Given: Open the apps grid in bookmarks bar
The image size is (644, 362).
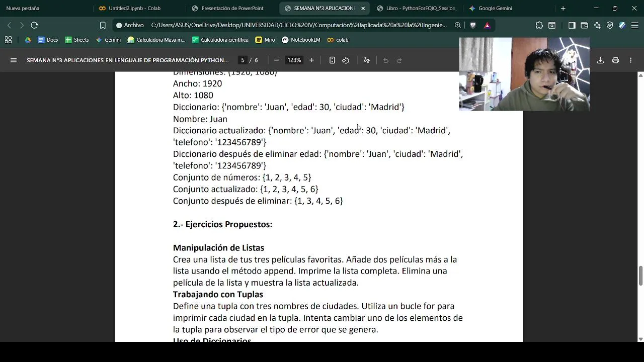Looking at the screenshot, I should pyautogui.click(x=8, y=40).
